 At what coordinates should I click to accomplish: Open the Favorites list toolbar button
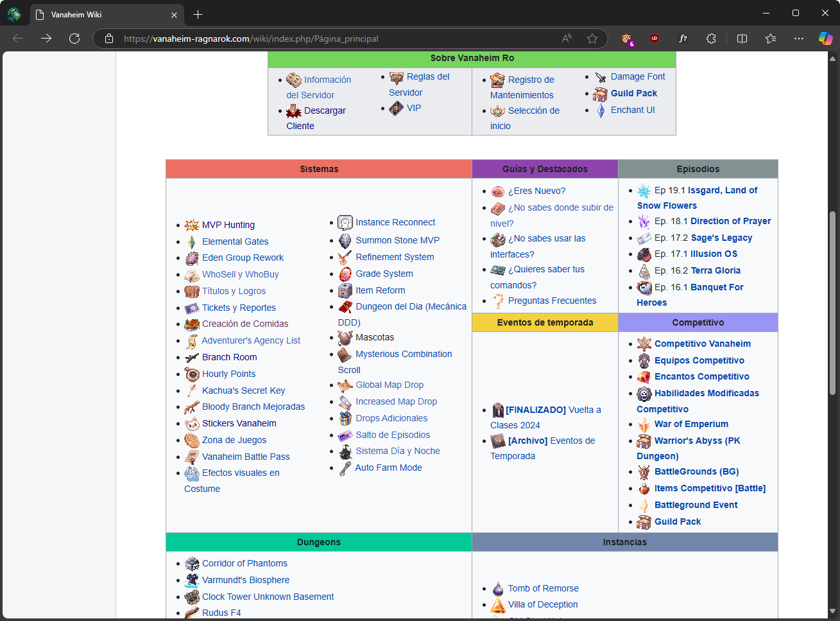(x=771, y=39)
